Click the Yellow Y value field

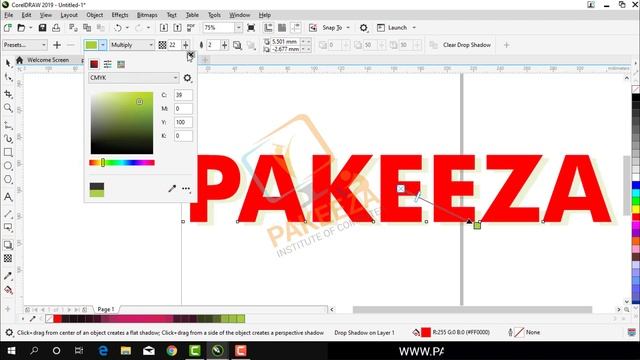click(x=183, y=122)
